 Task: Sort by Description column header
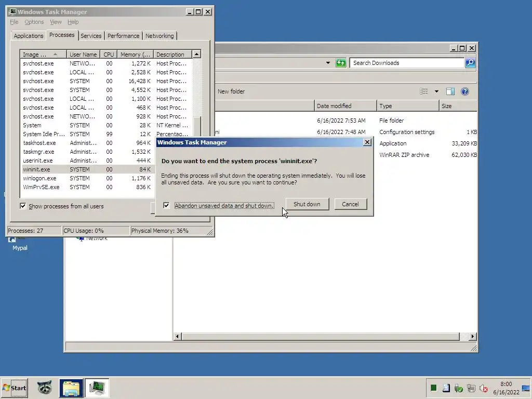[172, 54]
